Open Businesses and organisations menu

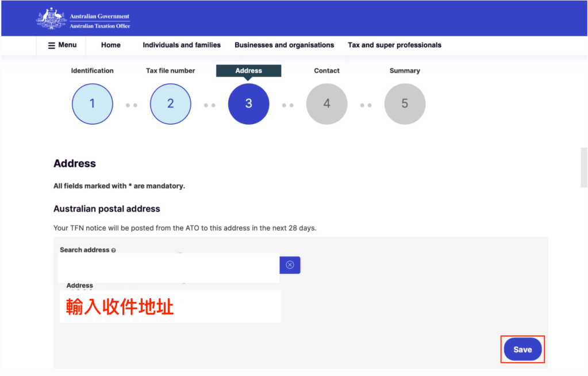(x=284, y=45)
